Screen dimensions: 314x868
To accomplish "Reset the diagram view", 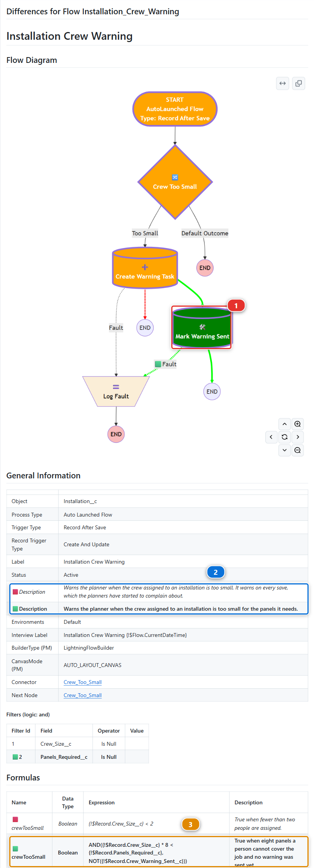I will click(284, 437).
